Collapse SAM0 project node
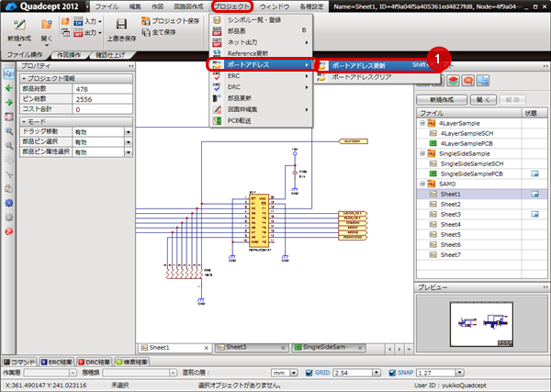This screenshot has height=392, width=551. click(422, 184)
